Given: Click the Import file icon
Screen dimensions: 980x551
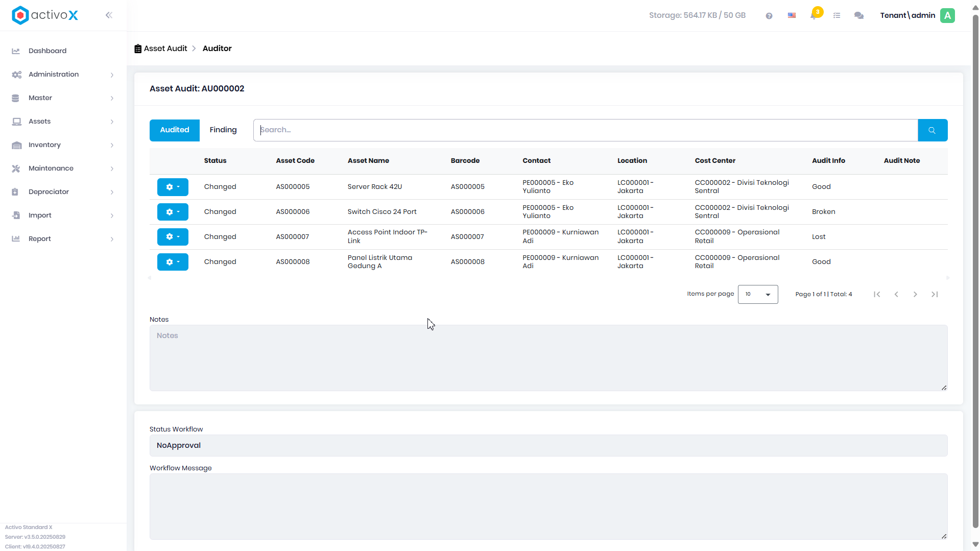Looking at the screenshot, I should click(x=16, y=215).
